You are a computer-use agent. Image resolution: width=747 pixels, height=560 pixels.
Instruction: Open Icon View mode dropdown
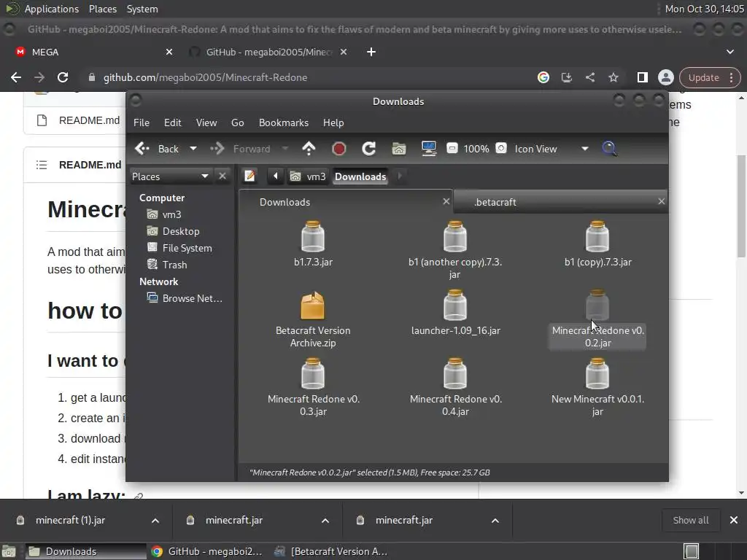click(x=551, y=149)
